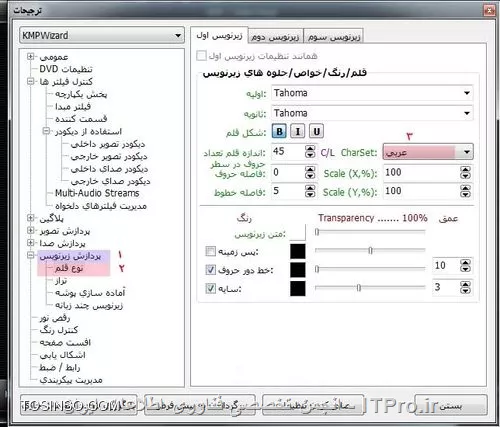
Task: Click the background transparency slider handle
Action: click(370, 250)
